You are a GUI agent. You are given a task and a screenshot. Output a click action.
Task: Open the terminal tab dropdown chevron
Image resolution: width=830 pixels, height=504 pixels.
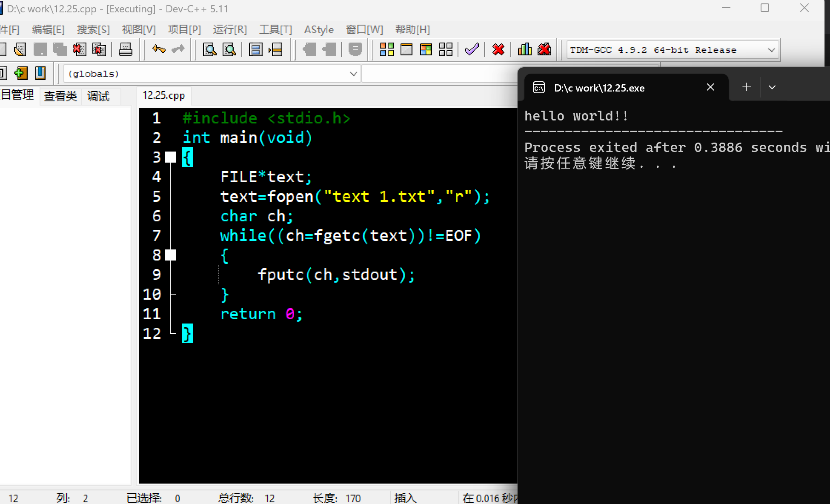pos(772,87)
